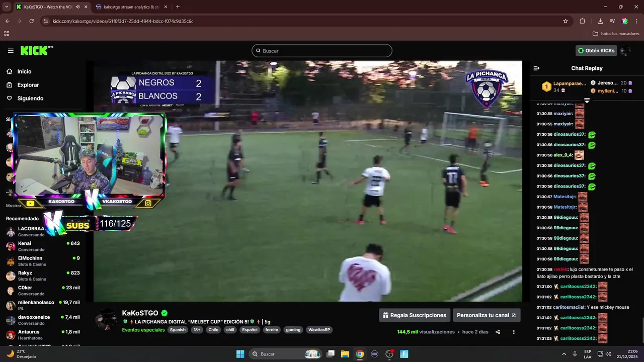Expand the gifter leaderboard in chat
The image size is (644, 362).
[x=587, y=101]
